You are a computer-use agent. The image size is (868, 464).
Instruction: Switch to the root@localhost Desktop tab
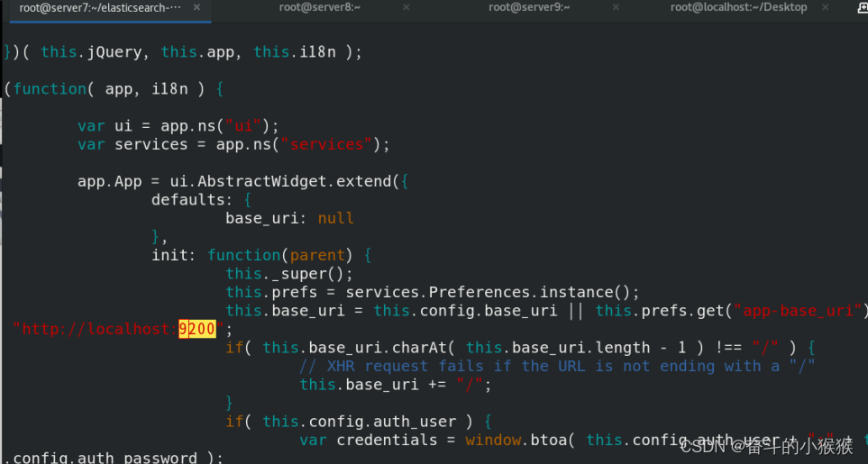coord(738,8)
